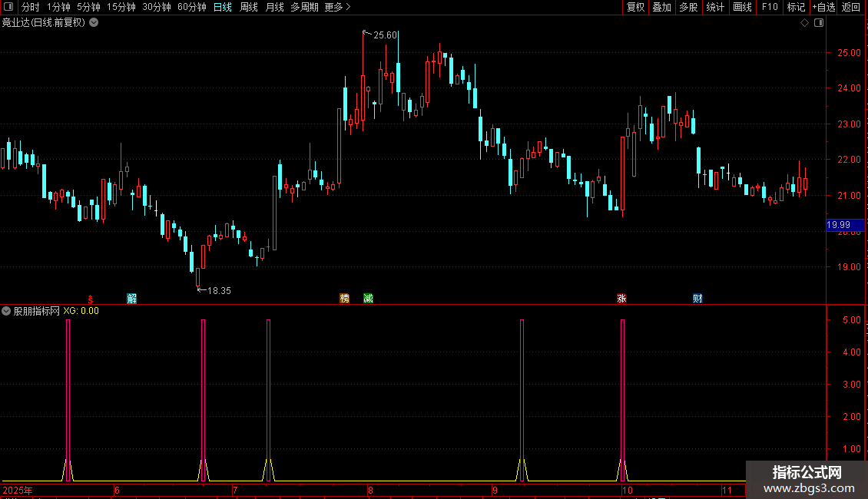Click month 10 on the time axis
This screenshot has height=499, width=868.
coord(628,490)
